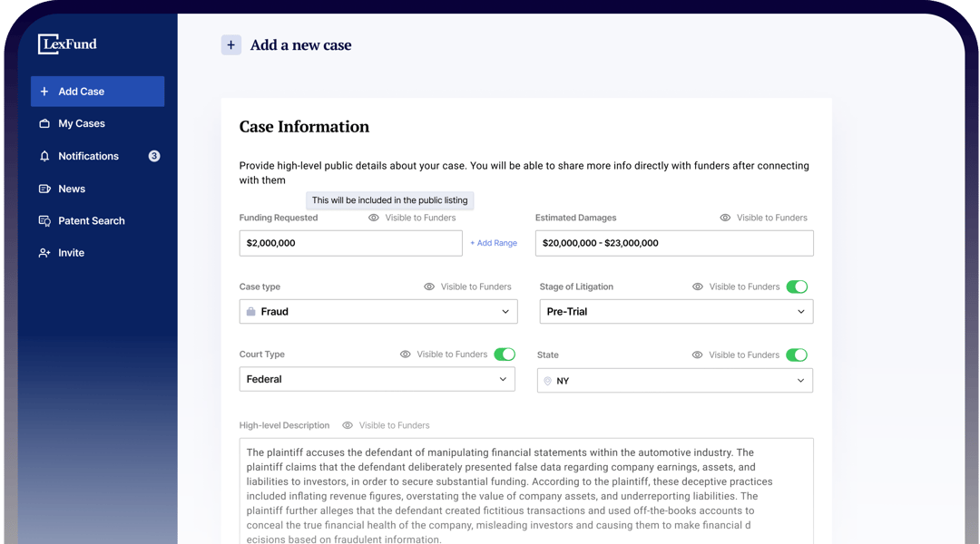Toggle Stage of Litigation visibility switch

coord(797,287)
